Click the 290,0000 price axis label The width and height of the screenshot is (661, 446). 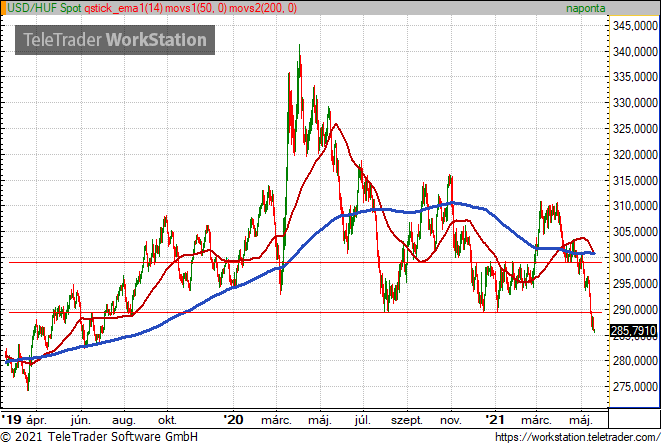click(635, 310)
